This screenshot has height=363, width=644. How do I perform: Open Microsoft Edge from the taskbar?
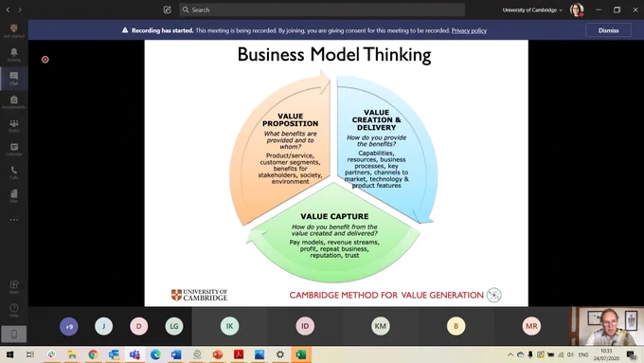pyautogui.click(x=155, y=354)
